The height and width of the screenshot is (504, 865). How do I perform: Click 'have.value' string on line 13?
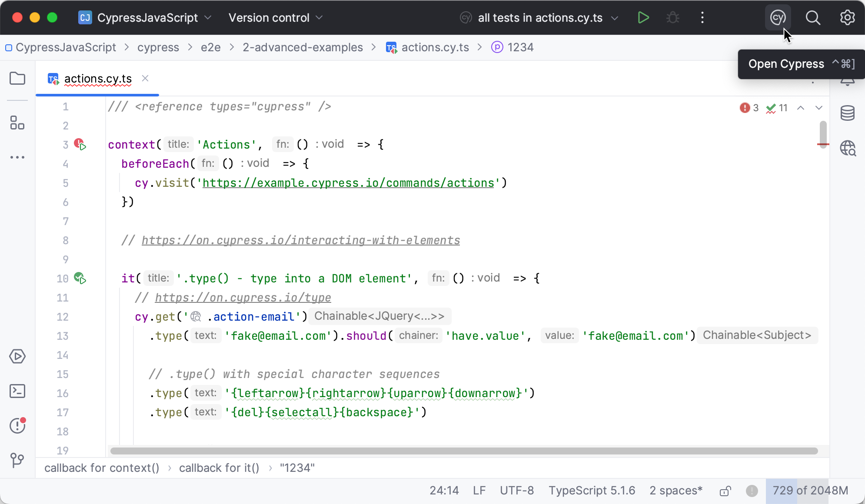point(485,336)
